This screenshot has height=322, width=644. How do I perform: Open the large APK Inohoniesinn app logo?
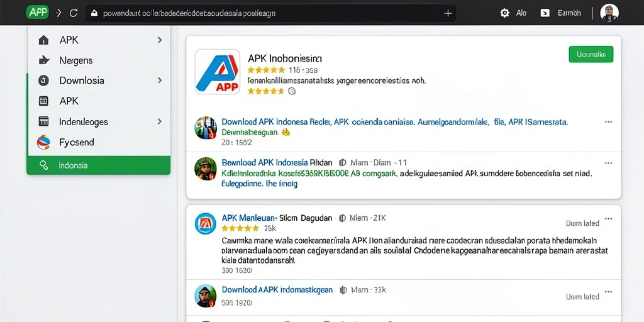(x=217, y=72)
